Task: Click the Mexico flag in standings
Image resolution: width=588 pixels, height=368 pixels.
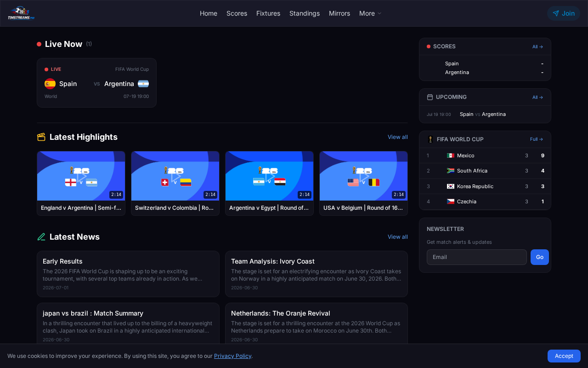Action: tap(451, 155)
